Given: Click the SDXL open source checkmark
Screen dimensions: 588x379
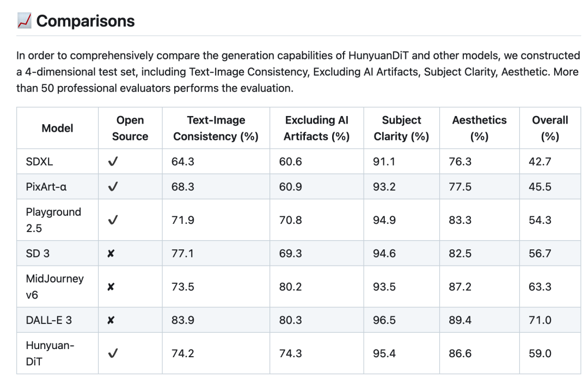Looking at the screenshot, I should pos(113,161).
